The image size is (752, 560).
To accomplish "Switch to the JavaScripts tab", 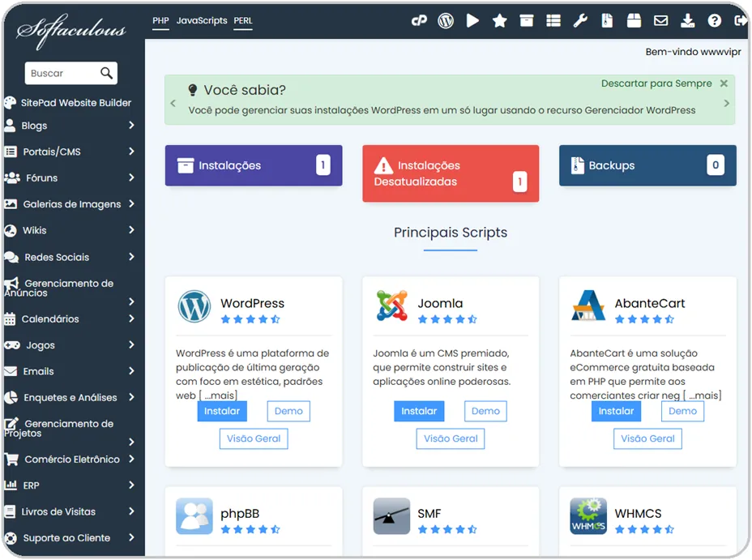I will 202,20.
